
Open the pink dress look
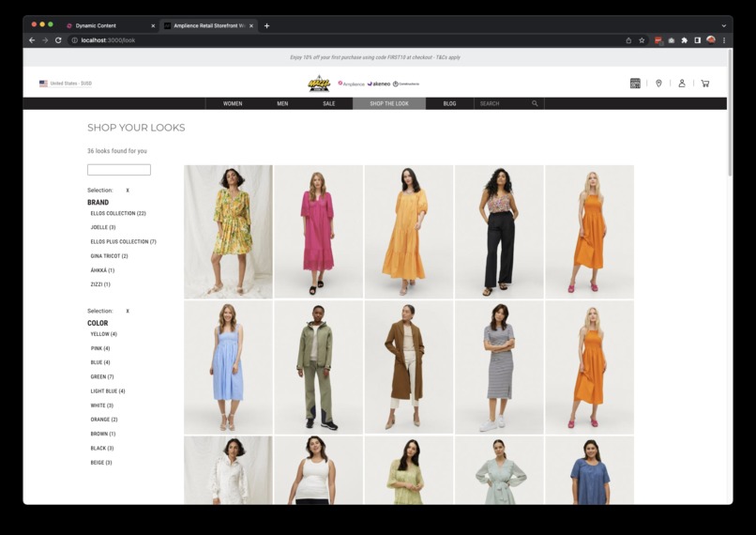click(x=319, y=232)
